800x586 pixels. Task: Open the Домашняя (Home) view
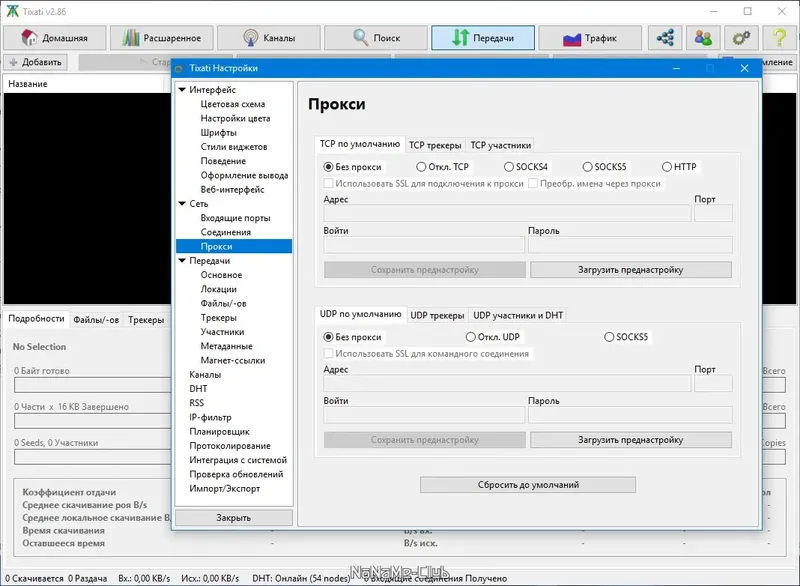coord(55,38)
